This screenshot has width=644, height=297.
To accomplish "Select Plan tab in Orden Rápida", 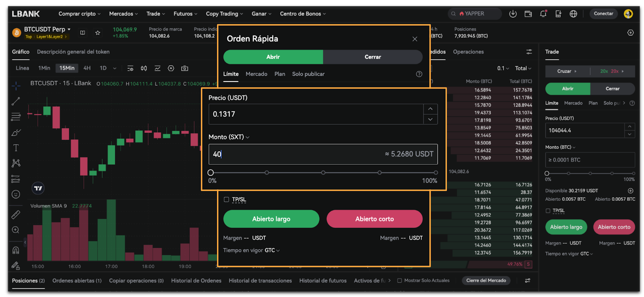I will [x=280, y=74].
